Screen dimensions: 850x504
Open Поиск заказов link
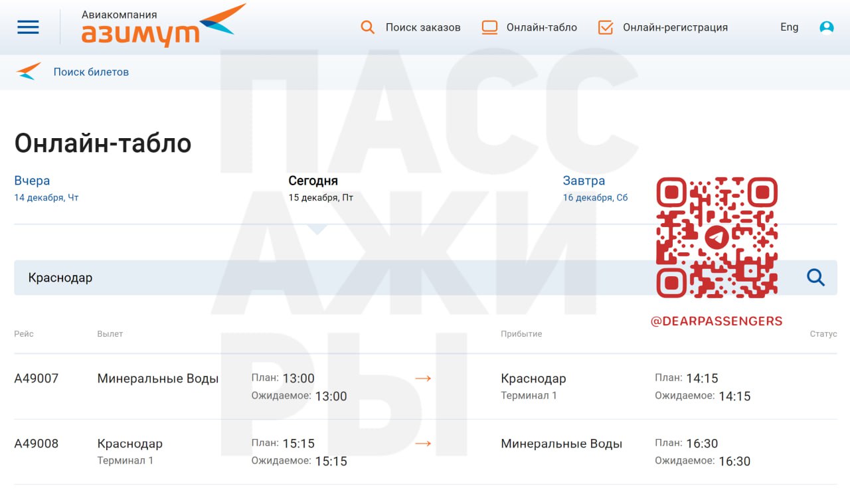(x=423, y=27)
